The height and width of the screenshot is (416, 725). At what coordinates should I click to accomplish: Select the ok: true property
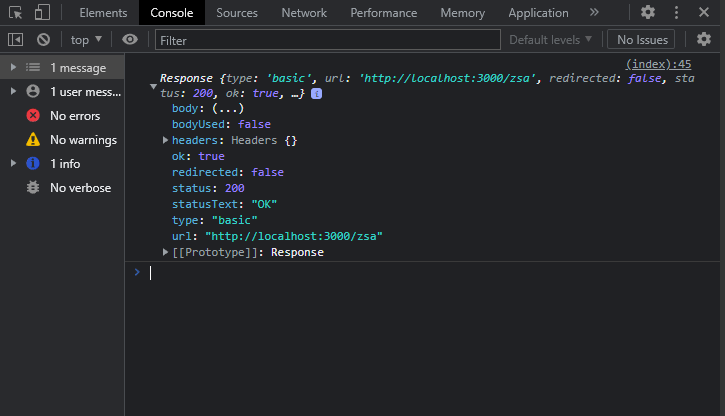point(198,156)
